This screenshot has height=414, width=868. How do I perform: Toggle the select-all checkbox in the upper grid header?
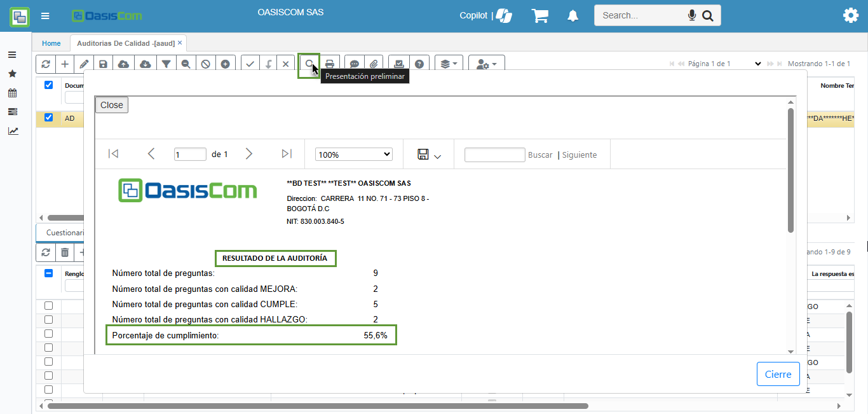48,85
